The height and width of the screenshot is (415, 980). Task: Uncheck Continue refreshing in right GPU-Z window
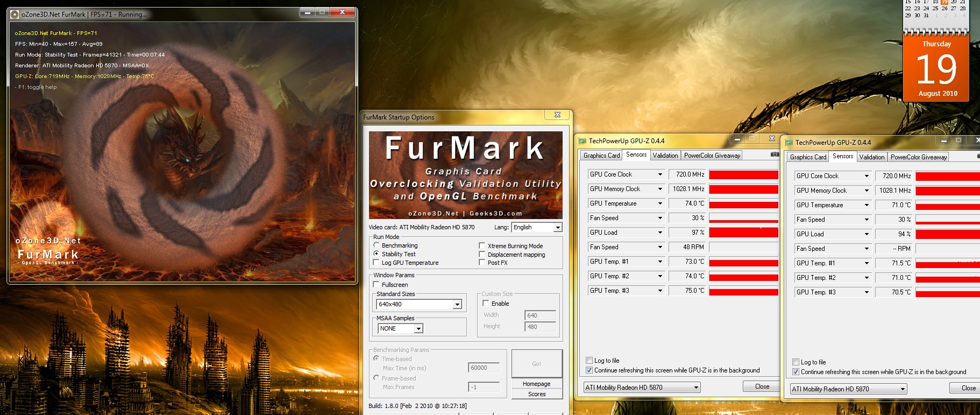pyautogui.click(x=796, y=371)
